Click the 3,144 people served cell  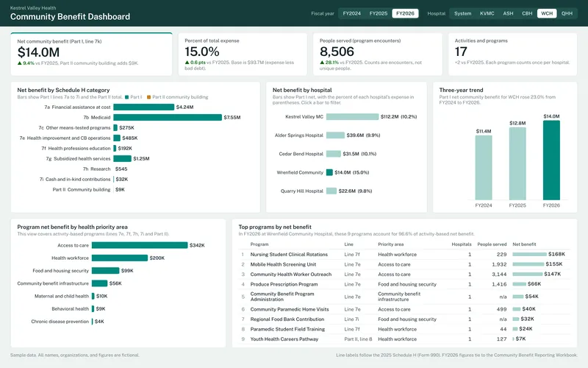pyautogui.click(x=499, y=275)
